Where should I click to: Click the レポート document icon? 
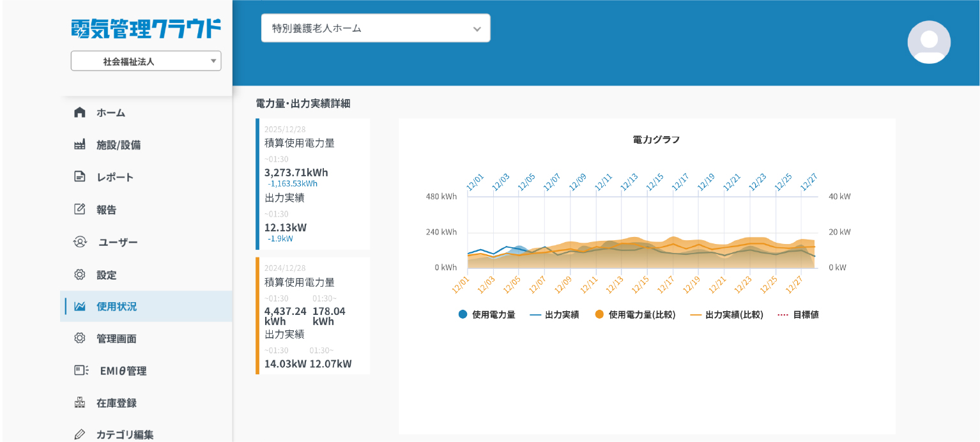pyautogui.click(x=79, y=177)
